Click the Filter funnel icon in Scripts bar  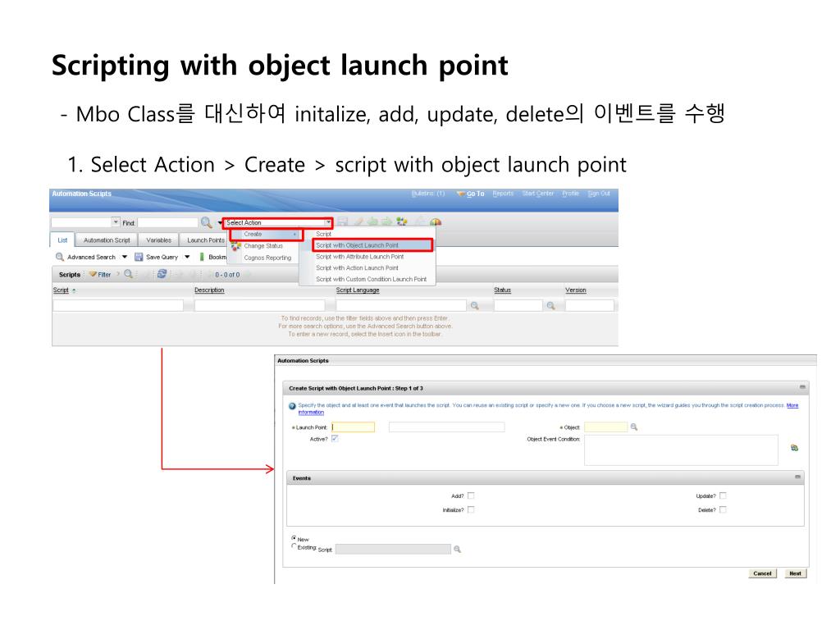click(93, 274)
